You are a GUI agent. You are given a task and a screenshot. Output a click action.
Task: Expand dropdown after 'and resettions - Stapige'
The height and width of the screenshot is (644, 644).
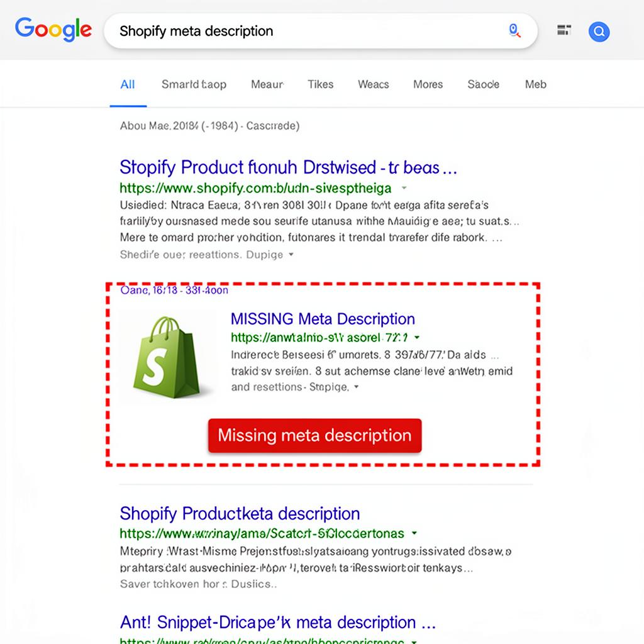[356, 387]
